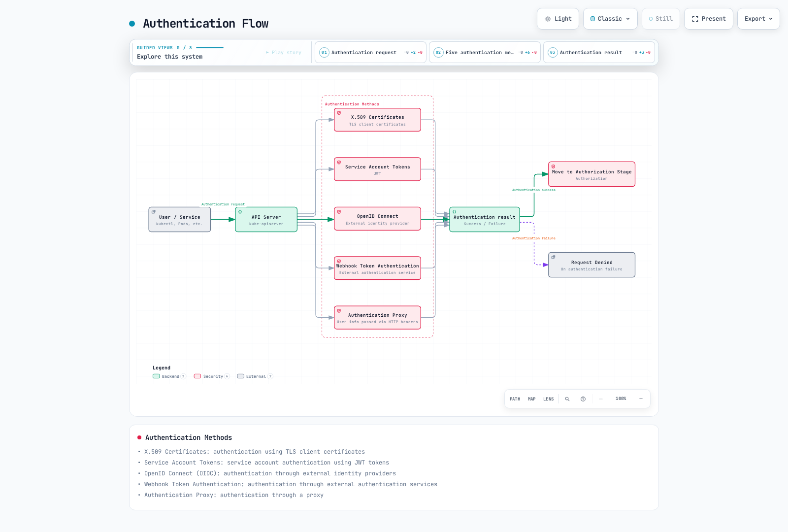
Task: Click the fullscreen icon in Present button
Action: [x=695, y=19]
